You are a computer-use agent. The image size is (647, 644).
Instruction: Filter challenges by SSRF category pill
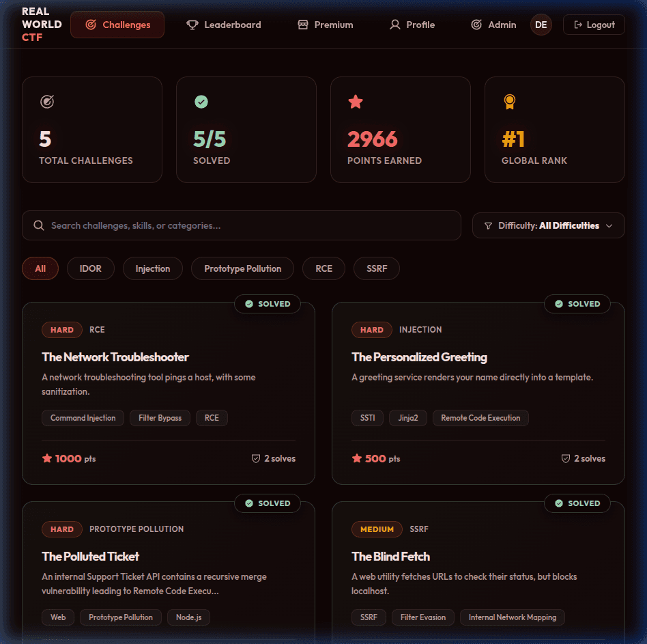[x=377, y=268]
